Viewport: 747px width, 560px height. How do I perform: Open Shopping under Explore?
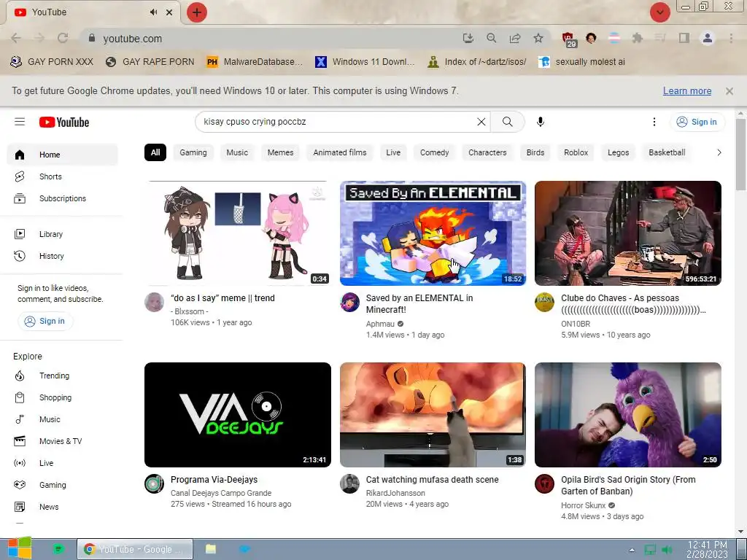click(63, 397)
